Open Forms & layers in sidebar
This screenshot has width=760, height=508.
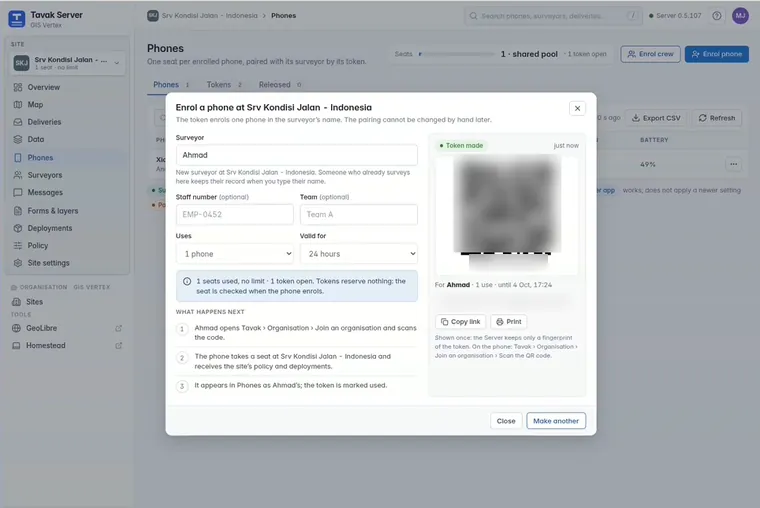[67, 211]
